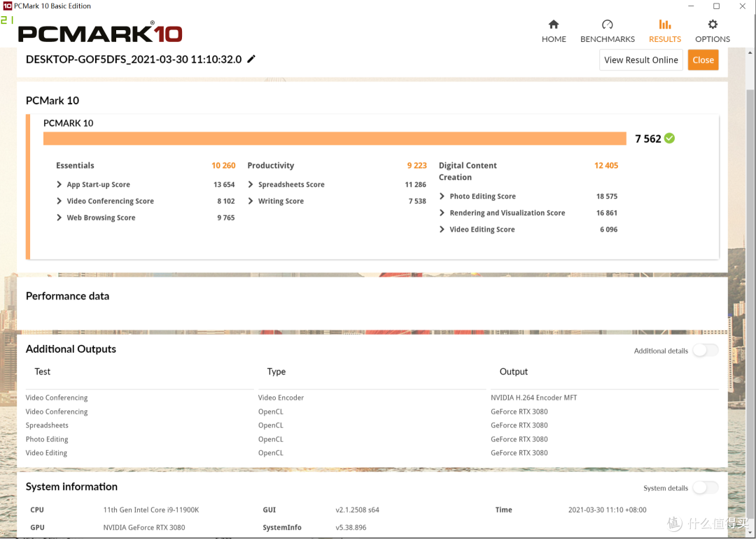The height and width of the screenshot is (539, 756).
Task: Close the PCMark 10 window
Action: (x=743, y=6)
